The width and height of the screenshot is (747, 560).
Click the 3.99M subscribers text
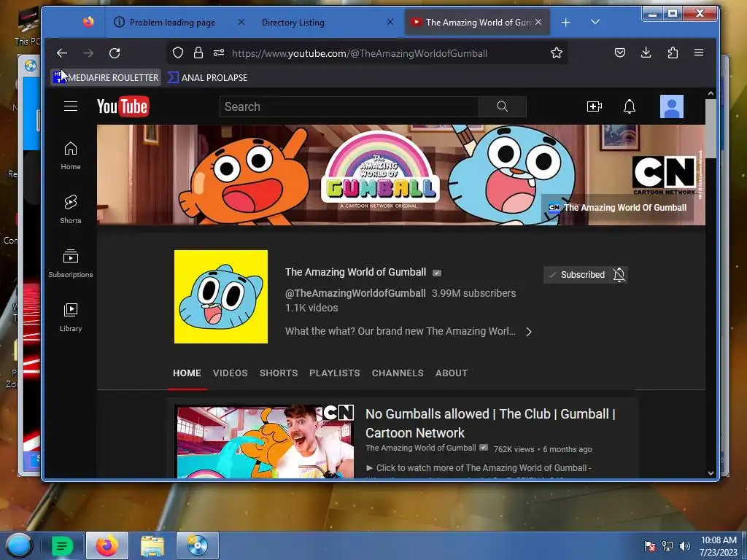click(473, 293)
